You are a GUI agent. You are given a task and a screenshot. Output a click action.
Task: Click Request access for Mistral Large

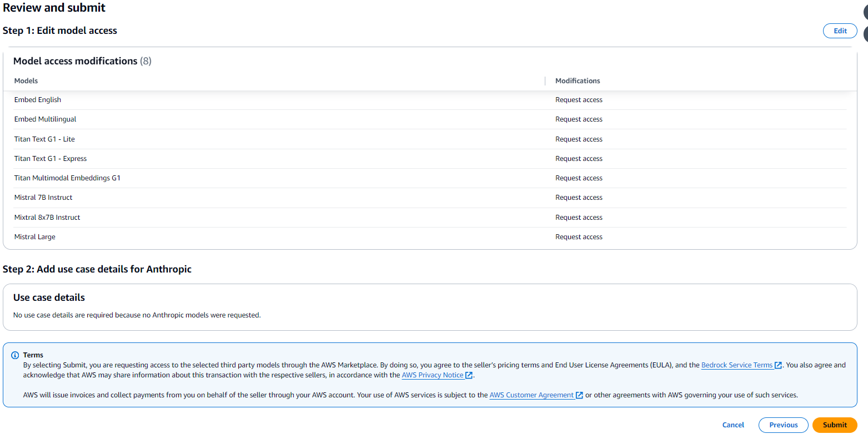tap(579, 237)
